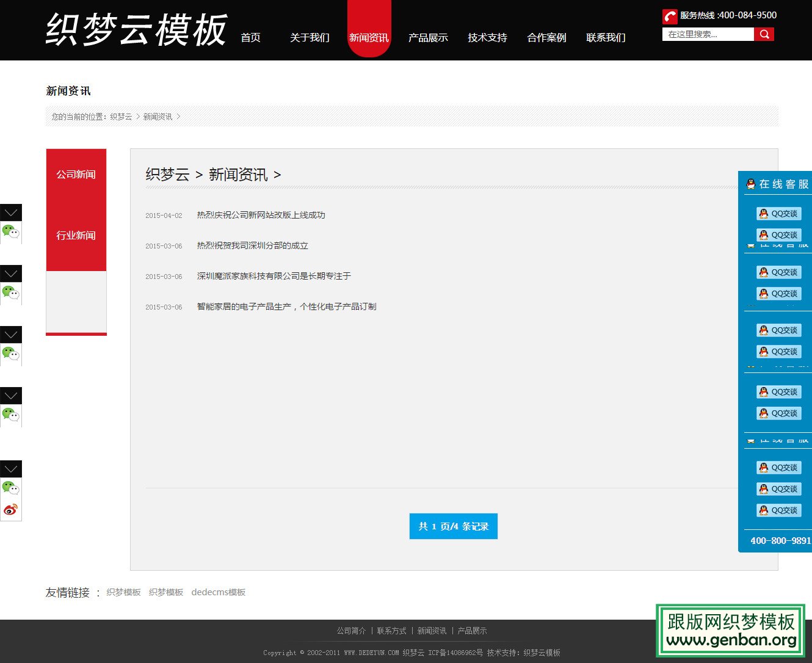
Task: Click the penguin icon on the last QQ交谈 button
Action: (763, 510)
